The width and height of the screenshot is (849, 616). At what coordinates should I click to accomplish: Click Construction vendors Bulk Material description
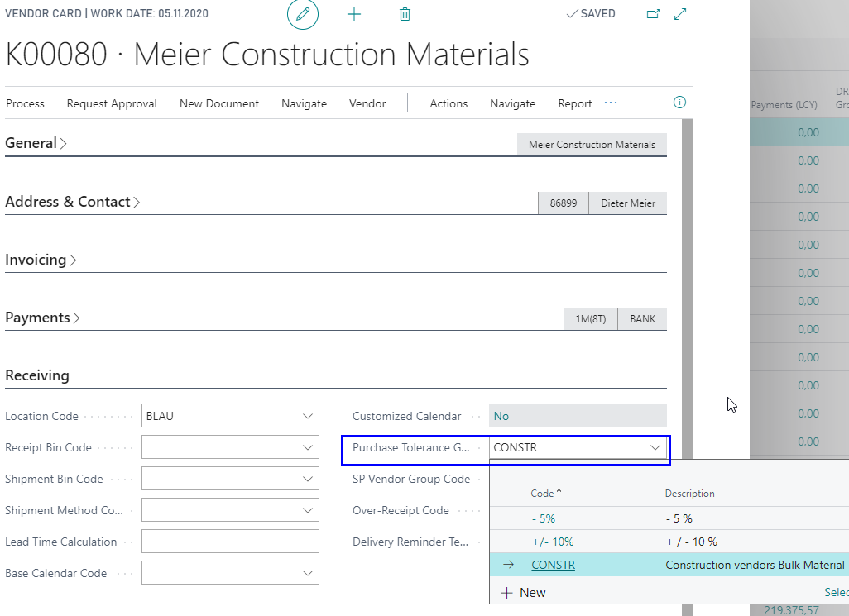tap(755, 565)
